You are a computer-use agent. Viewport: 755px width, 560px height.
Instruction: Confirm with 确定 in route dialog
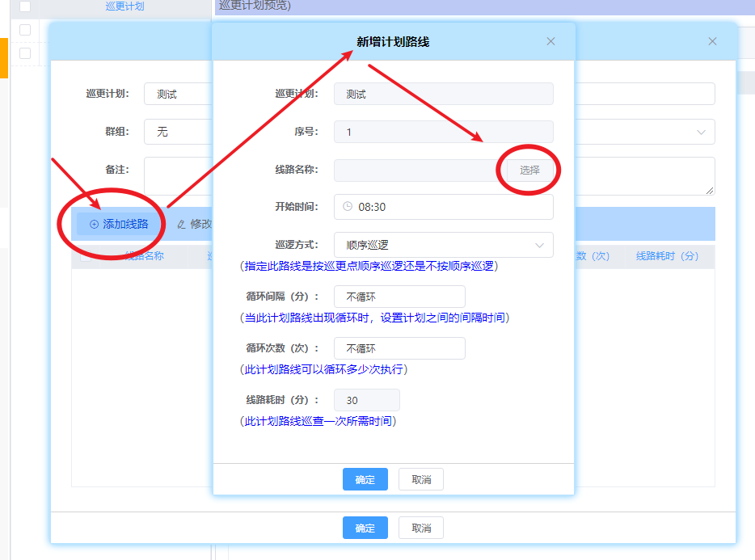365,479
